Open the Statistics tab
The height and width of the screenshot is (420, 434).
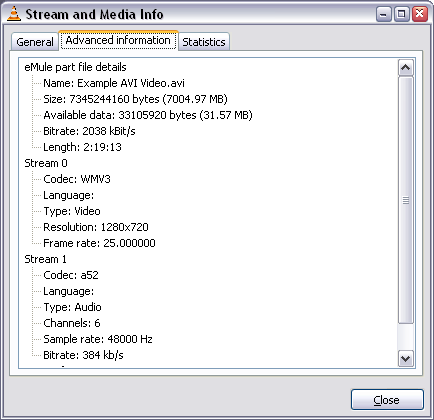(204, 42)
